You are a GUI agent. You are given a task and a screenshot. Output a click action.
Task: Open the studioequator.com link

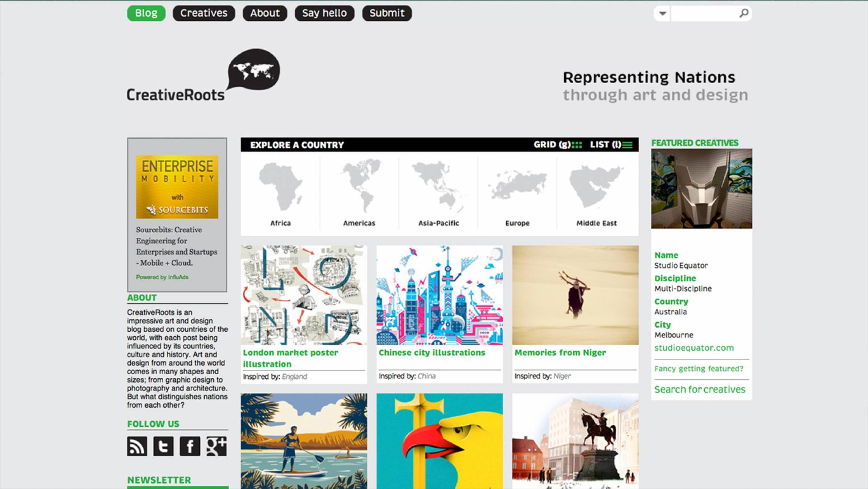(x=694, y=348)
